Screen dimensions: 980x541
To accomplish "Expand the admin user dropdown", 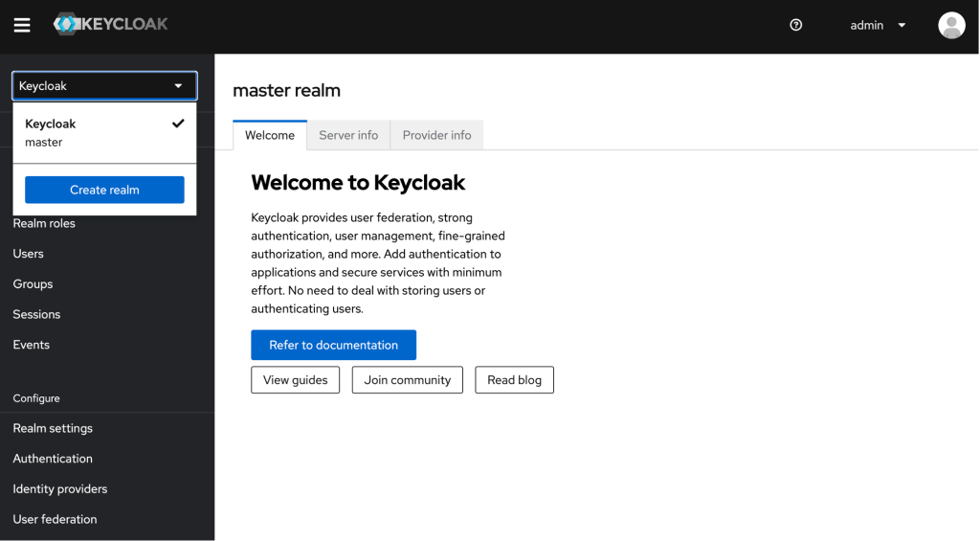I will (878, 26).
